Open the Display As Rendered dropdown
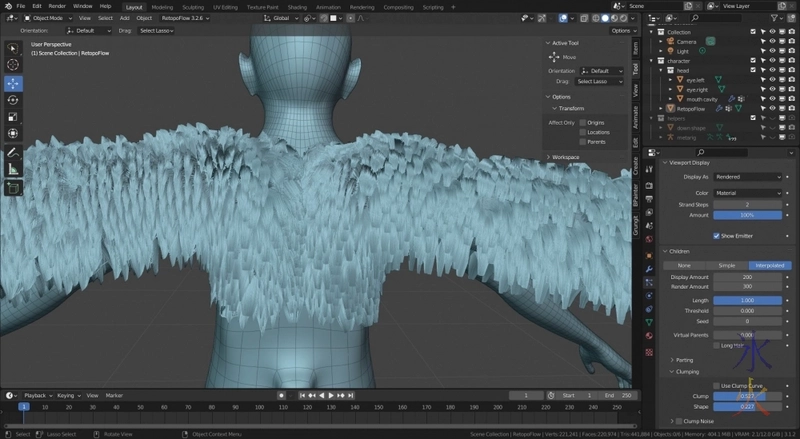 747,177
